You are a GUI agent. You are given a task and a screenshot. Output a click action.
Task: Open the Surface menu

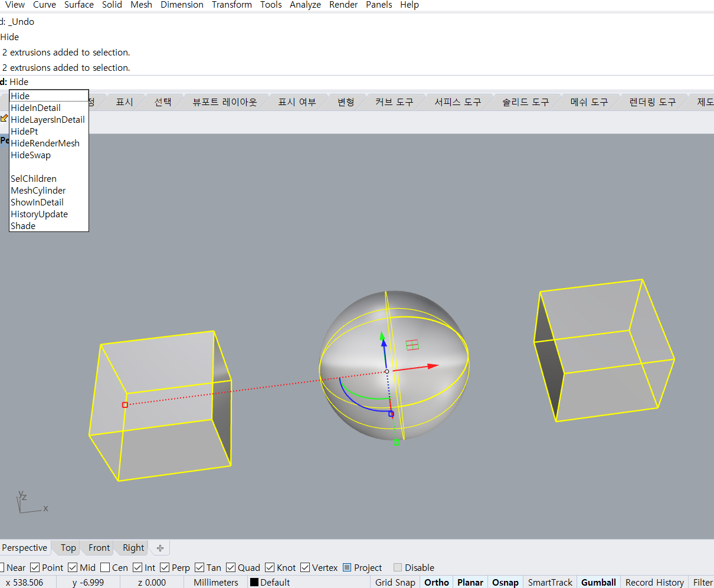coord(79,5)
